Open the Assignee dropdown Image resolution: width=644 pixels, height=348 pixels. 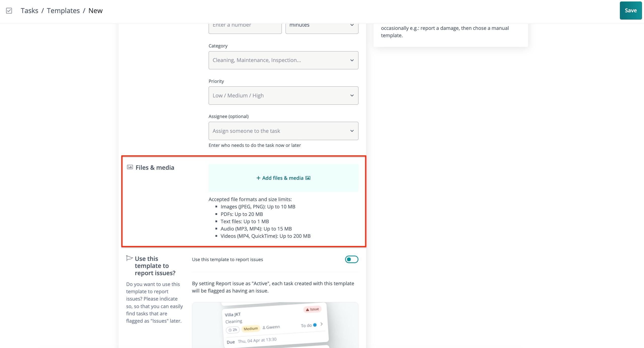tap(283, 131)
